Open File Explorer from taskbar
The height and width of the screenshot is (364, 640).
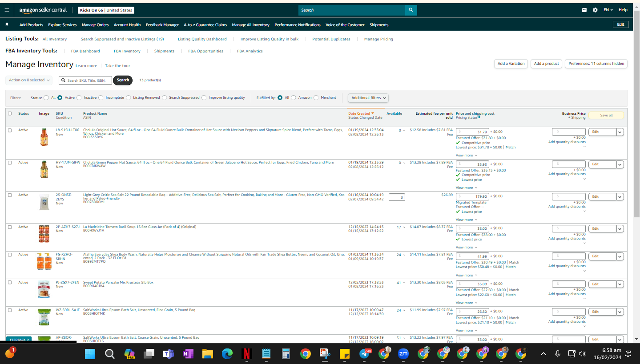click(x=207, y=354)
